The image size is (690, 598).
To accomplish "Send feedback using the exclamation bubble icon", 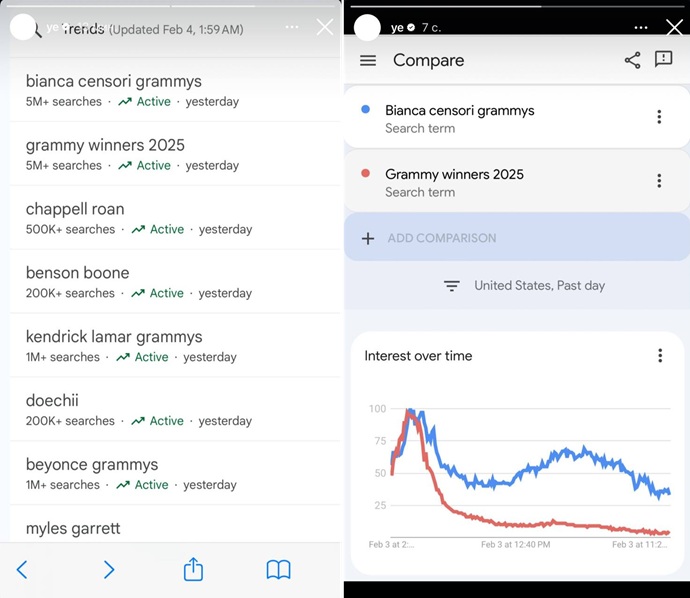I will (x=663, y=59).
